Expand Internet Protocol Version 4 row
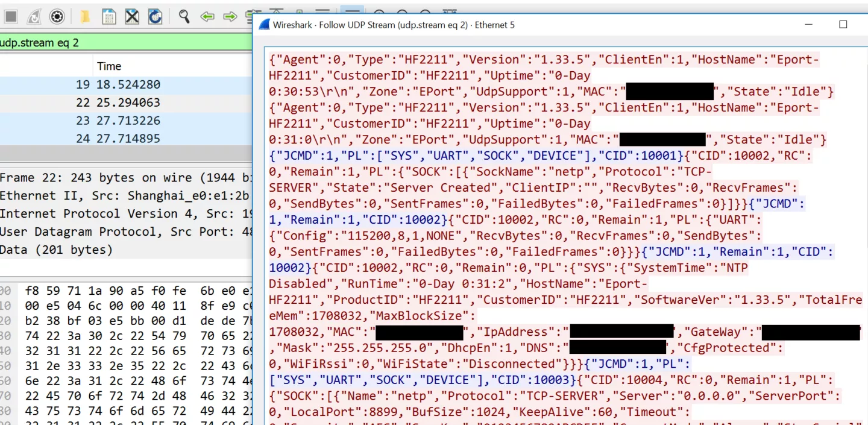The height and width of the screenshot is (425, 868). tap(126, 213)
